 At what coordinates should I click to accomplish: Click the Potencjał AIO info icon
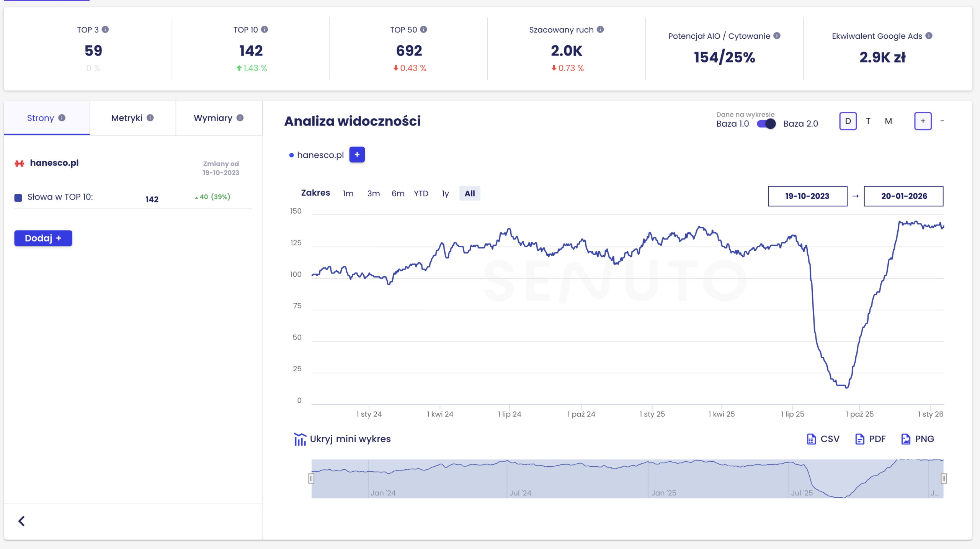click(x=777, y=36)
